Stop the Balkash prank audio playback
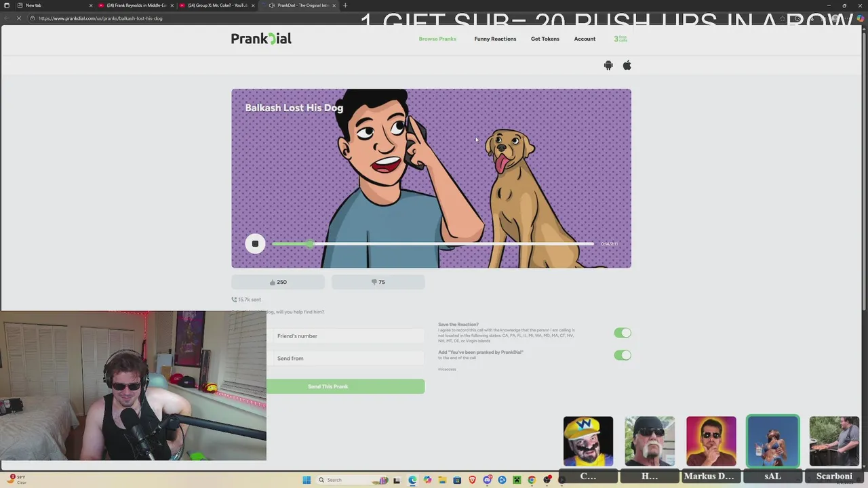 pyautogui.click(x=255, y=244)
